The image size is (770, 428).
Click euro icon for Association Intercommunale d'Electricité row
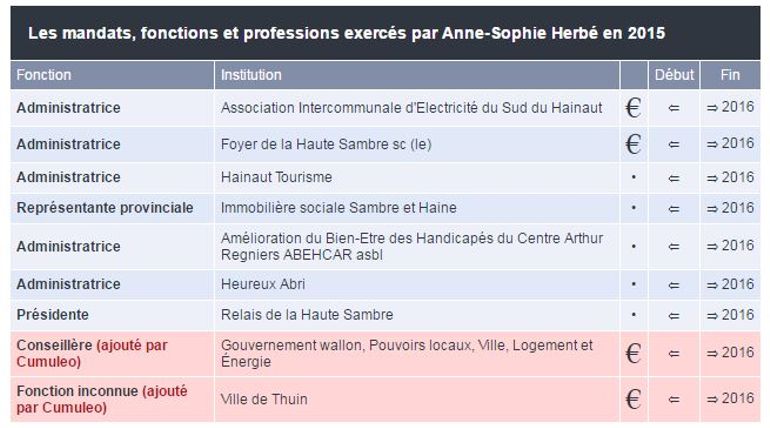[x=633, y=108]
